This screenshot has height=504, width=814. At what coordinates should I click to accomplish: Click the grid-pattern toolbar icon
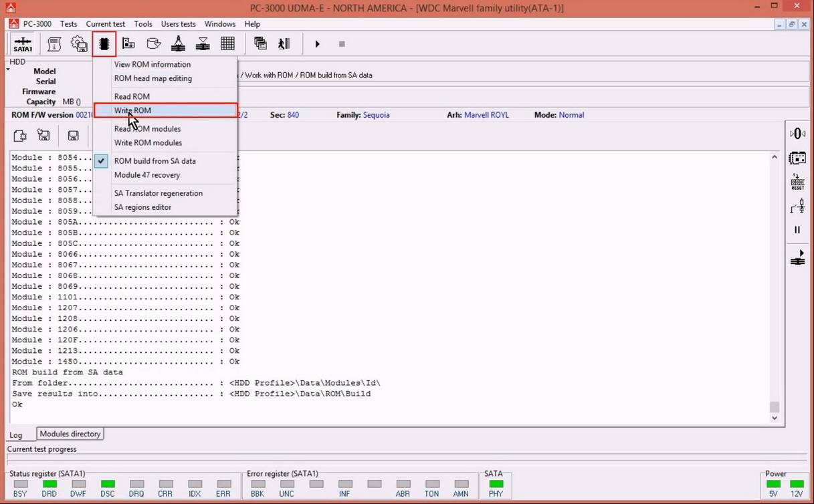(x=227, y=44)
